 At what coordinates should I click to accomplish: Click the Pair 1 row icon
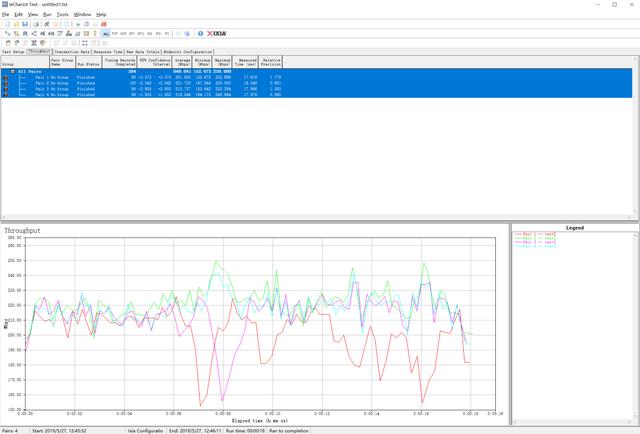tap(5, 77)
